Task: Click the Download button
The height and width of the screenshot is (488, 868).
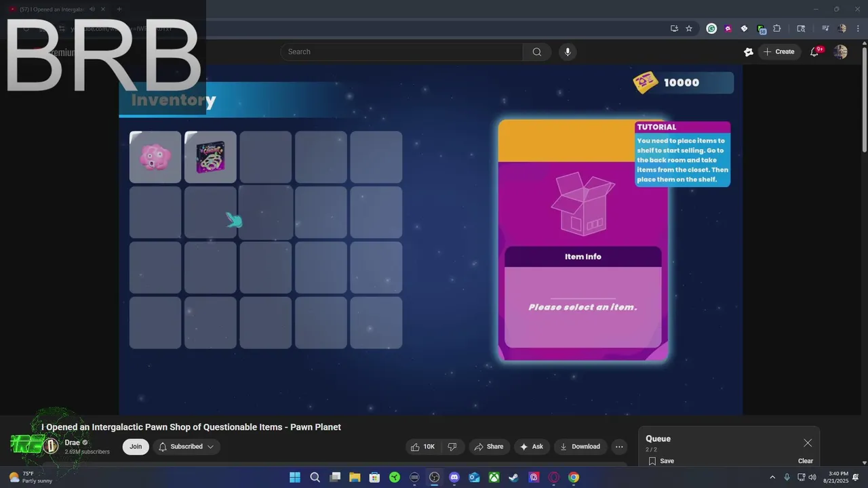Action: pyautogui.click(x=580, y=447)
